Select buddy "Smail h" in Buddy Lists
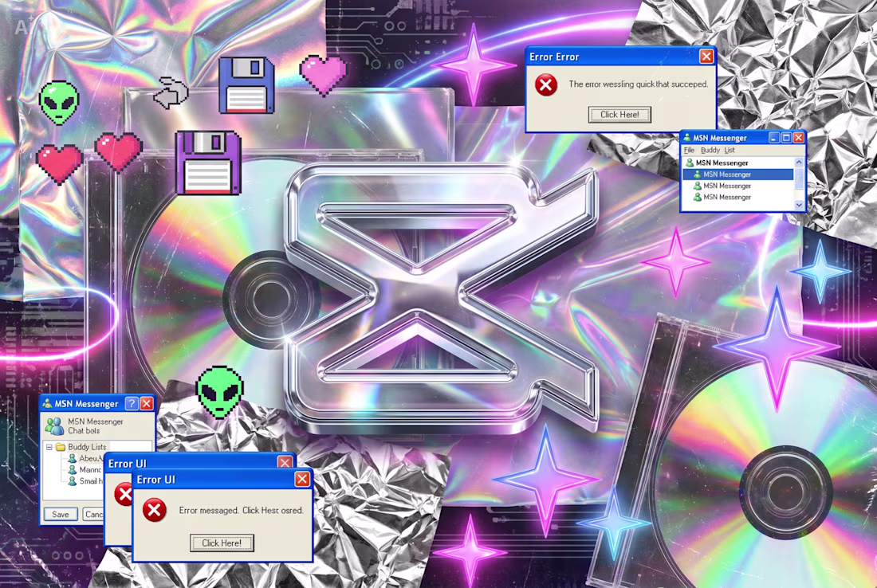This screenshot has height=588, width=877. [91, 480]
